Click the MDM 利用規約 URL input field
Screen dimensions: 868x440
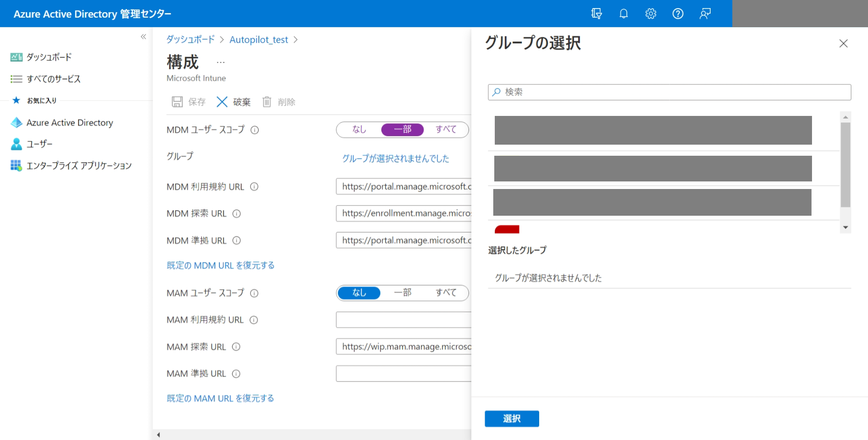403,186
